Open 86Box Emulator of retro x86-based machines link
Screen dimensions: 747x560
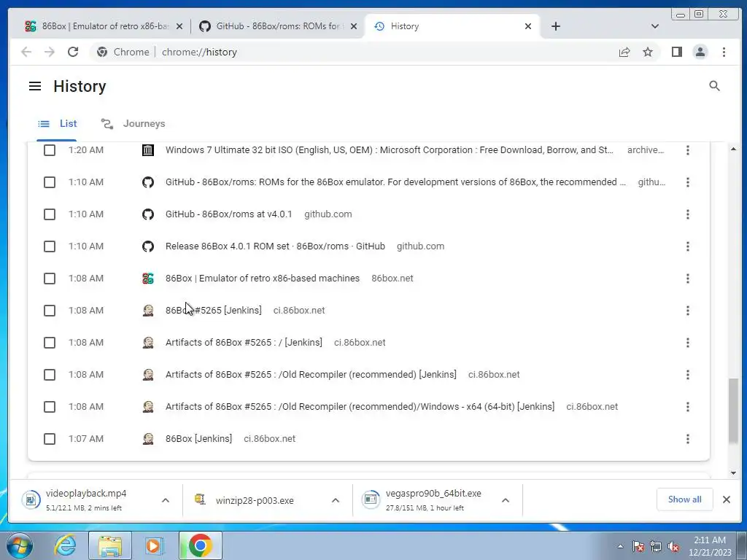tap(263, 279)
